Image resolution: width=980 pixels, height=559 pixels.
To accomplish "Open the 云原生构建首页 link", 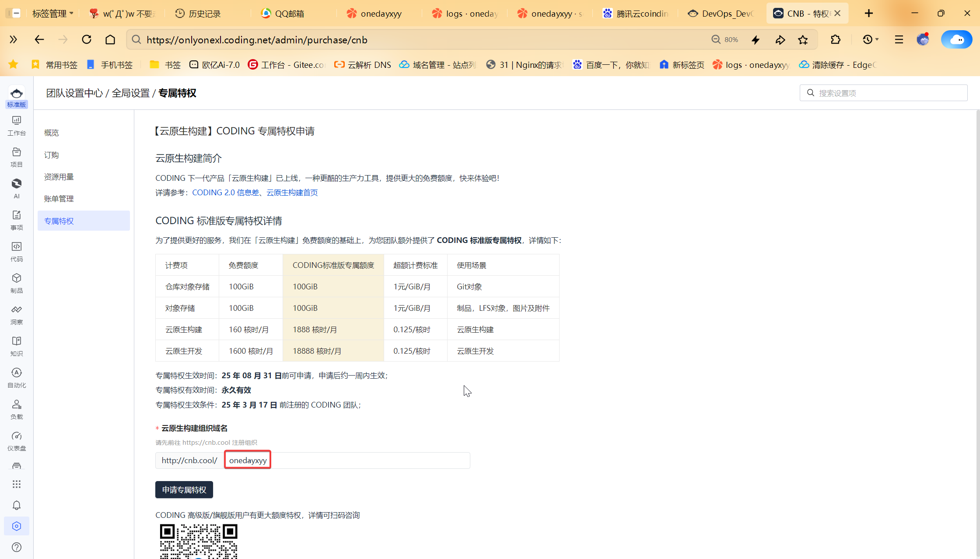I will [x=292, y=193].
